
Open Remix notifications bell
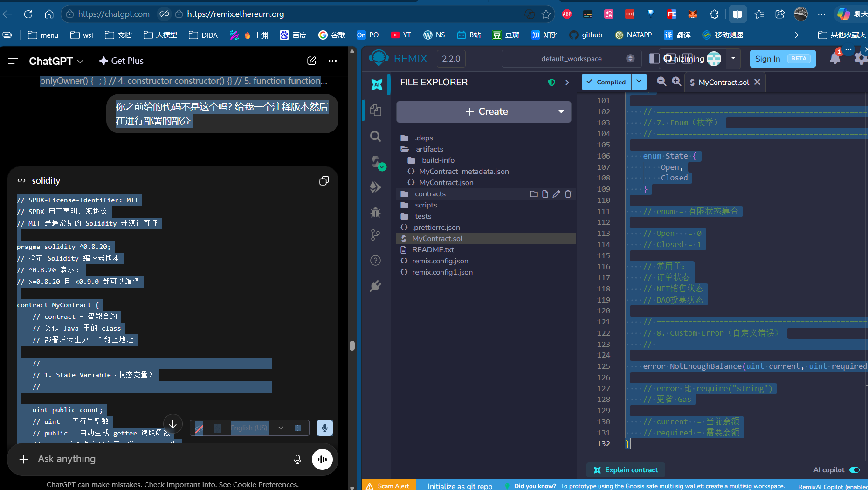(835, 58)
